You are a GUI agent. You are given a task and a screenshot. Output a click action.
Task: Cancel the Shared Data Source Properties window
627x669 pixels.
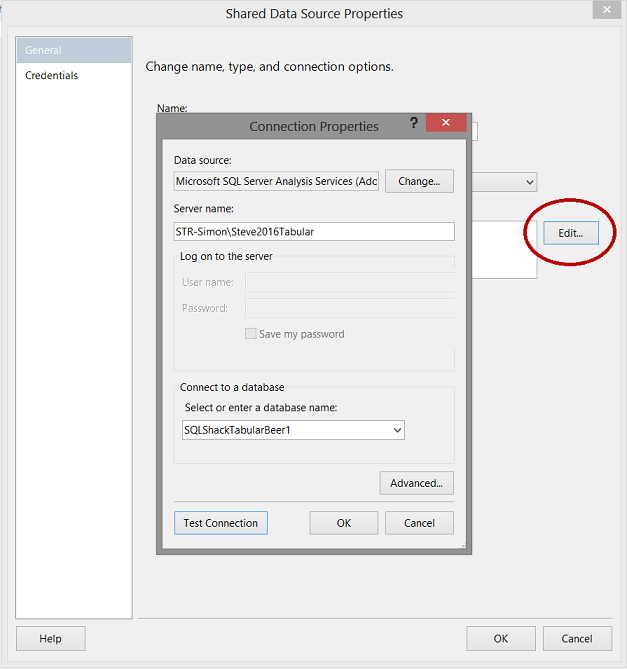[x=576, y=639]
